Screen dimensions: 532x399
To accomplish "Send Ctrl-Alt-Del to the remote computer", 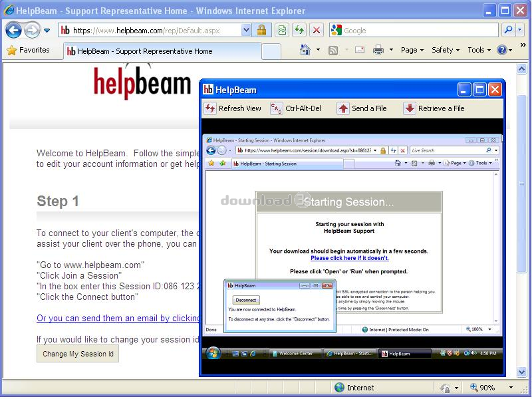I will [x=295, y=108].
